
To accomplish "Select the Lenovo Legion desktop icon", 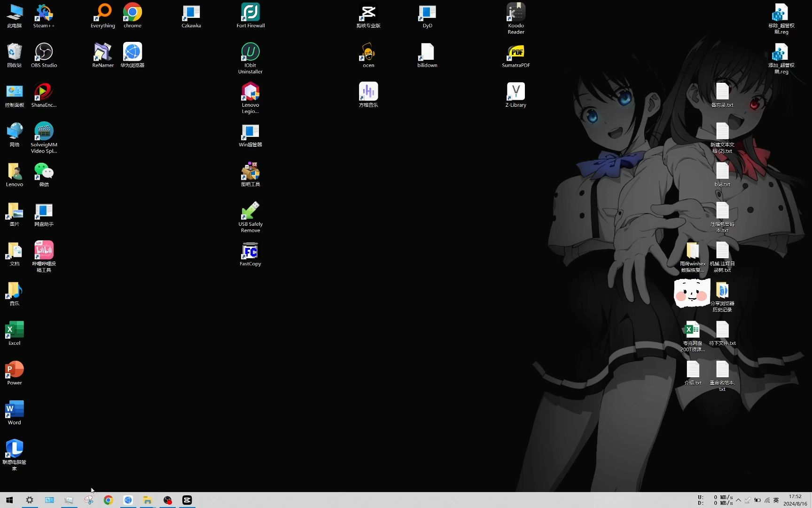I will (x=250, y=98).
